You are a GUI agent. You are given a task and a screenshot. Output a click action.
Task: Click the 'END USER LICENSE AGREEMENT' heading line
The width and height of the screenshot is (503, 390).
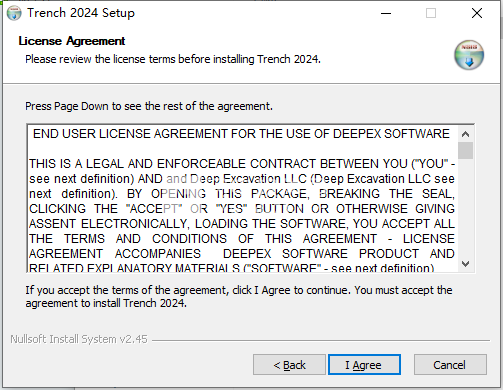(x=241, y=134)
